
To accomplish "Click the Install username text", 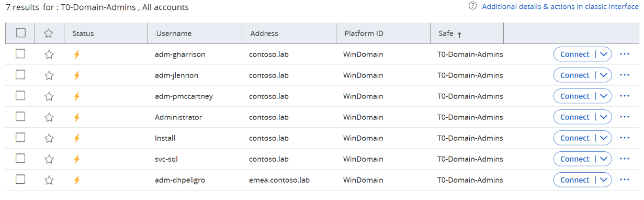I will point(165,138).
